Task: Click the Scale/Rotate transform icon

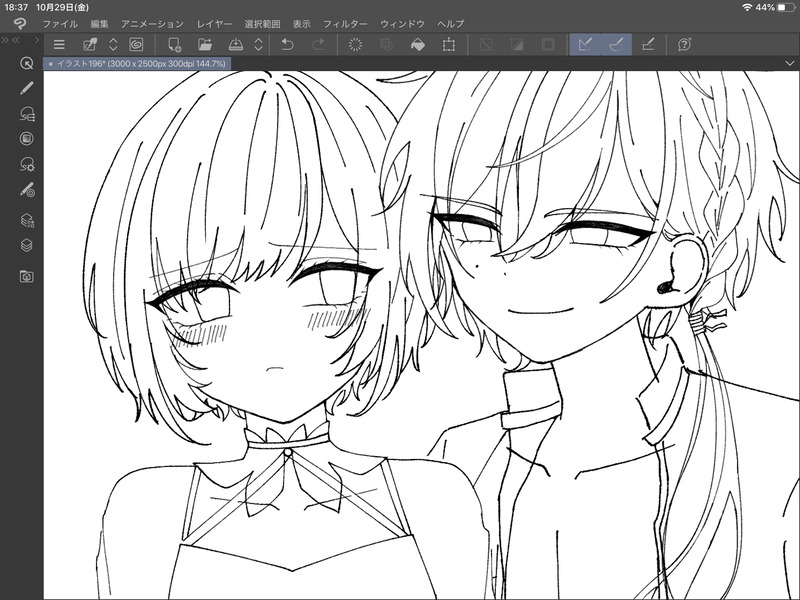Action: click(x=448, y=45)
